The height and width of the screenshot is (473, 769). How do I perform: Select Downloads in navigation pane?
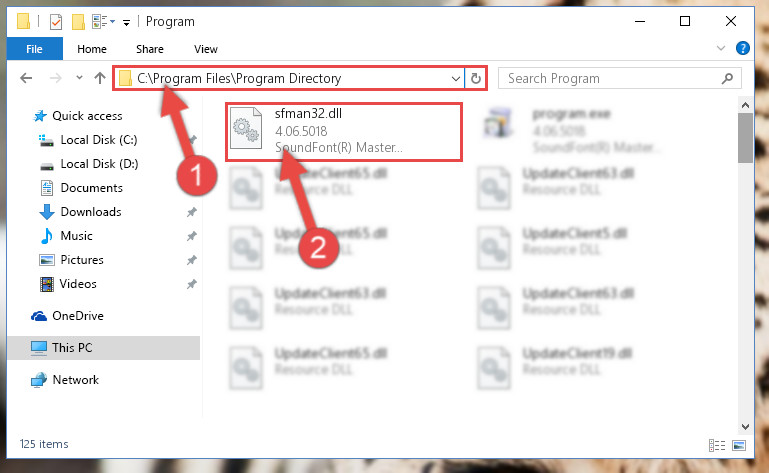[x=91, y=211]
